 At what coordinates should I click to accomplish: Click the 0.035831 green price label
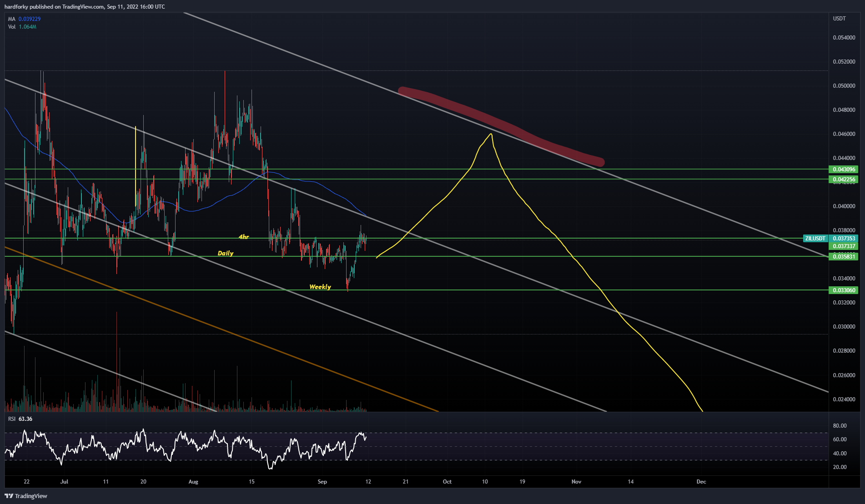tap(844, 257)
